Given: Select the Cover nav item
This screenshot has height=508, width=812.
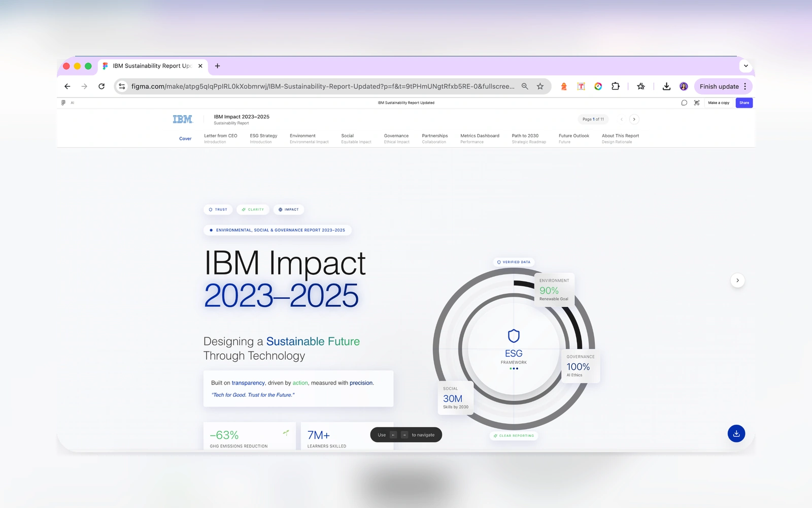Looking at the screenshot, I should coord(185,139).
